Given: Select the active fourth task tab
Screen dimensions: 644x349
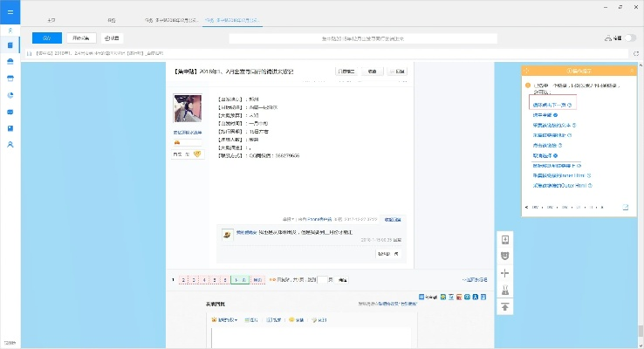Looking at the screenshot, I should coord(232,20).
